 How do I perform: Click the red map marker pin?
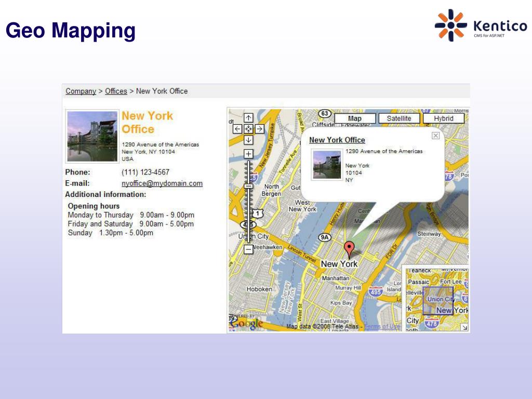pos(349,249)
